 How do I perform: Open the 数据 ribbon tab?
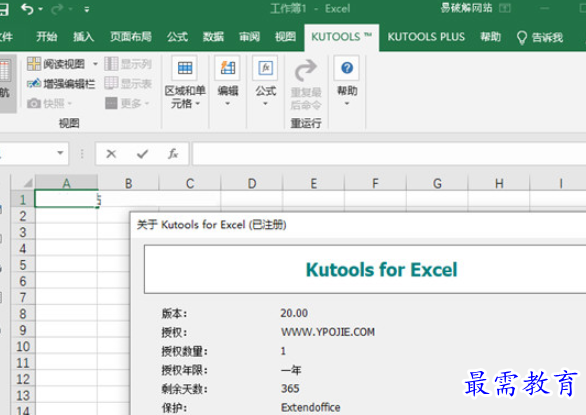(x=213, y=37)
